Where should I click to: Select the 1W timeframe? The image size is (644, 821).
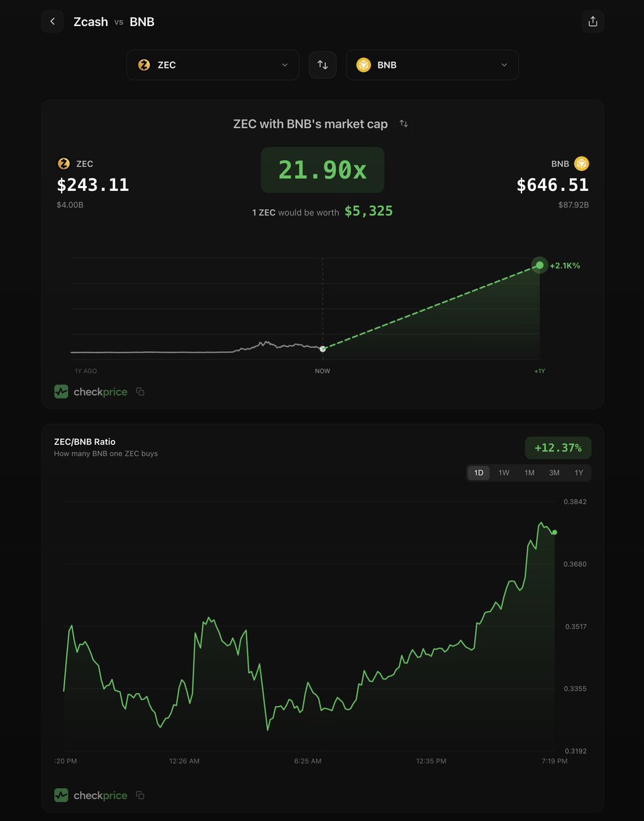(504, 473)
